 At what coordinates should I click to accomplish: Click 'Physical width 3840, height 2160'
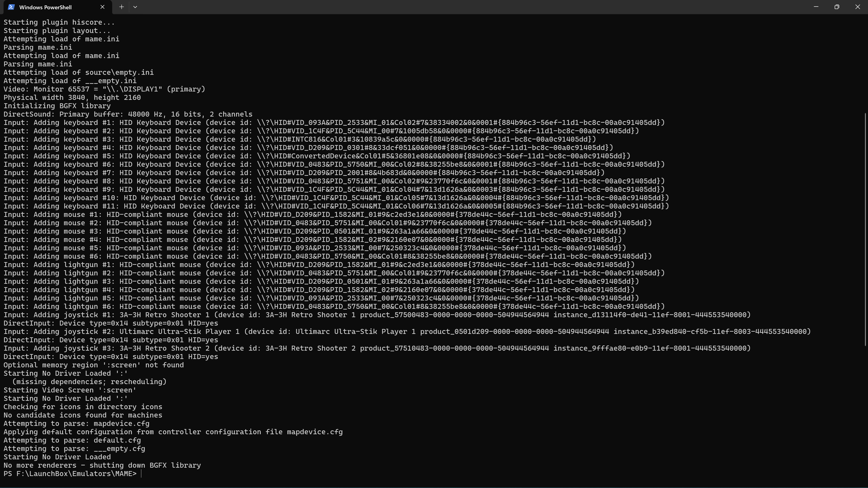tap(72, 98)
